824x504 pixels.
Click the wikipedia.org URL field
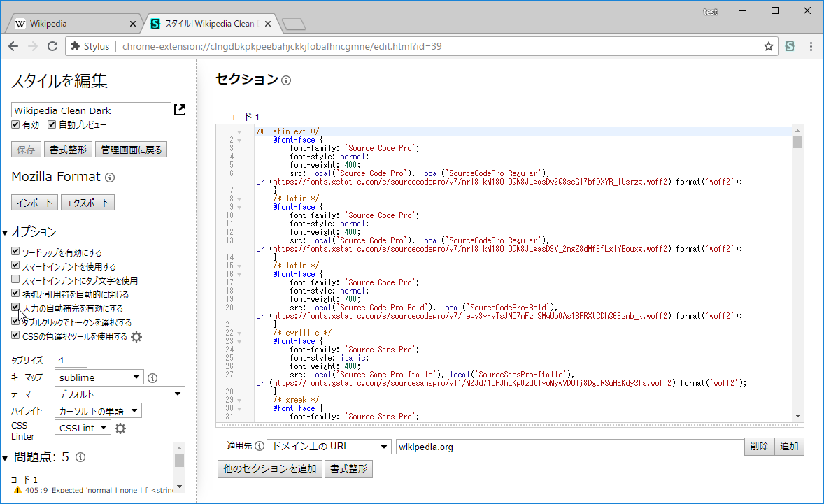point(569,447)
